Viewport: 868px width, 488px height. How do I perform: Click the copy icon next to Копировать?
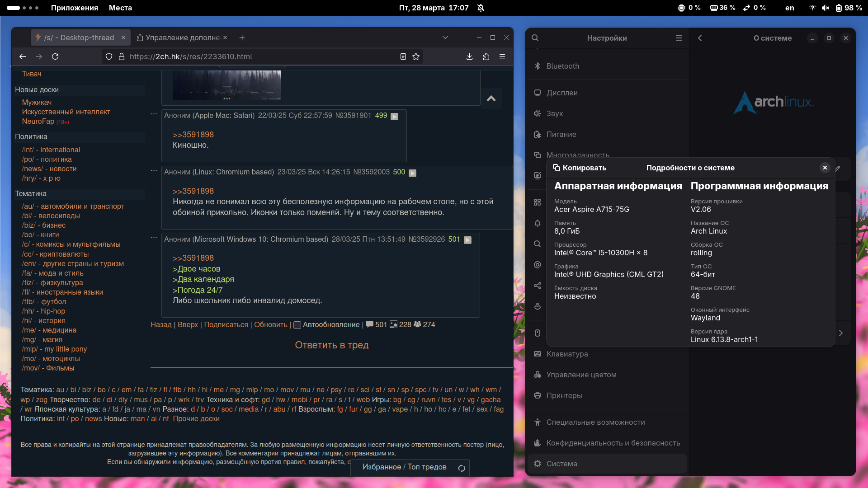click(557, 168)
